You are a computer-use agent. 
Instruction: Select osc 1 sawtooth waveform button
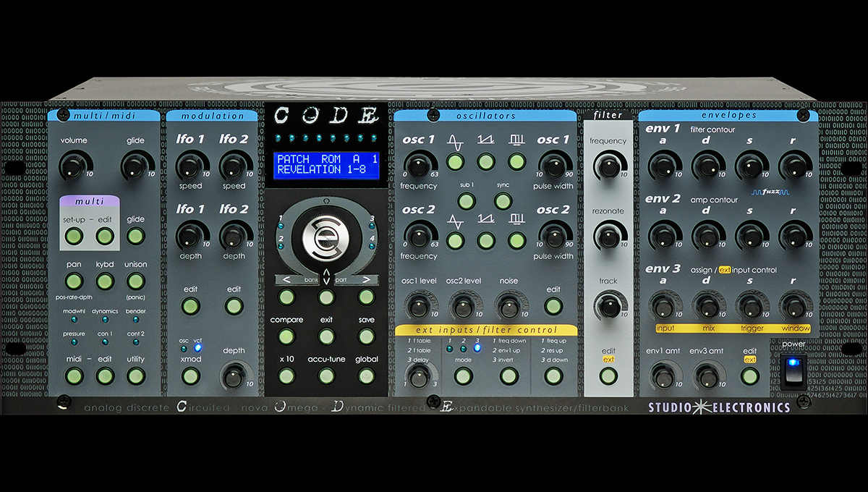click(x=486, y=162)
